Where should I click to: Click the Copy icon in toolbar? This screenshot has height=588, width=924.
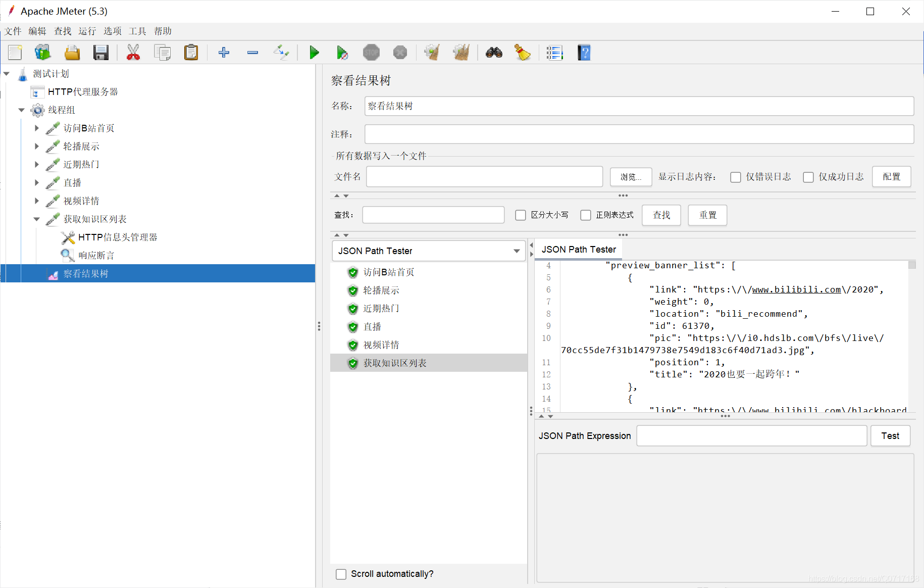(x=162, y=53)
